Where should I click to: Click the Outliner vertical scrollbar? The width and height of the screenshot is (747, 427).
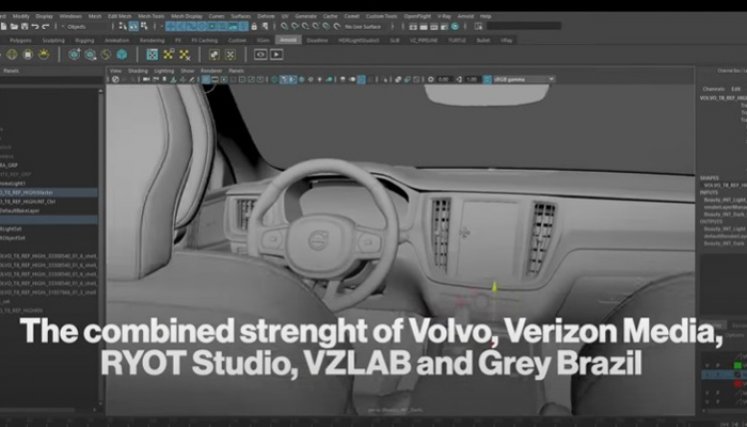click(101, 248)
